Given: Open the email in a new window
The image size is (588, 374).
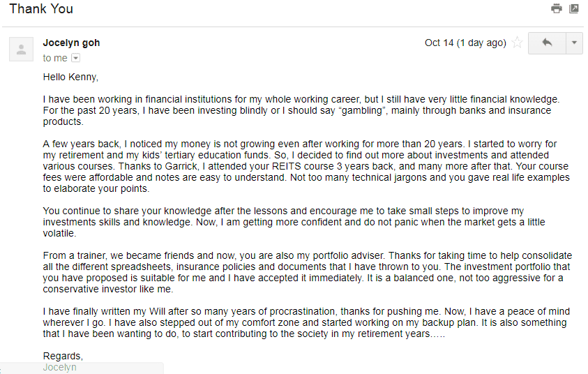Looking at the screenshot, I should pos(574,8).
